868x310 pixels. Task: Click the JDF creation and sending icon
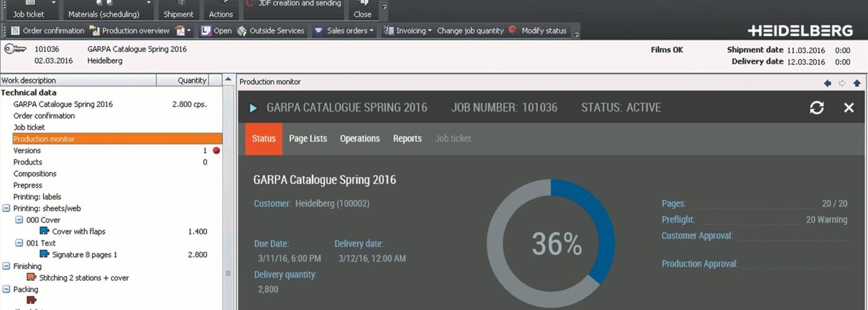pyautogui.click(x=250, y=3)
